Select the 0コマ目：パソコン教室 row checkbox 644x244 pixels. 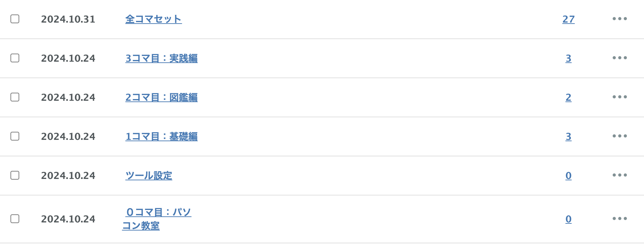click(x=15, y=219)
